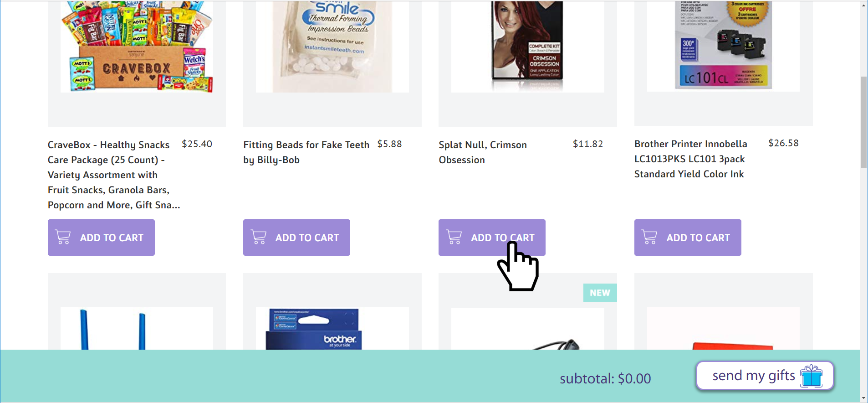Screen dimensions: 868x403
Task: Add Brother Printer Innobella ink to cart
Action: [x=688, y=238]
